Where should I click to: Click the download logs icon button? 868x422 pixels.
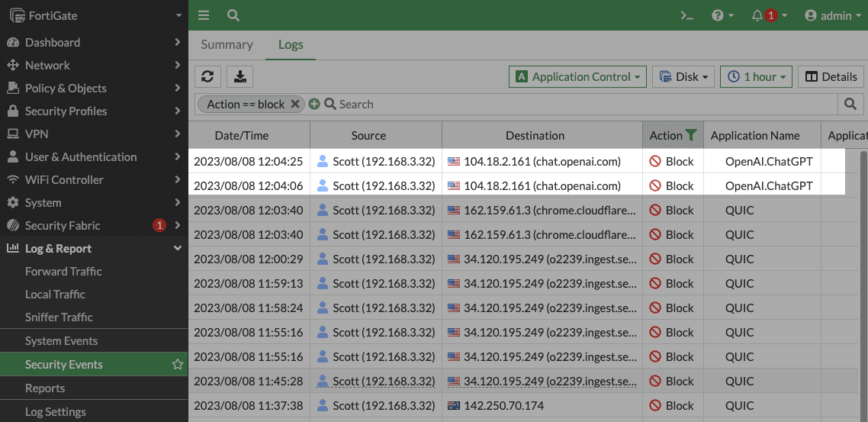coord(240,76)
